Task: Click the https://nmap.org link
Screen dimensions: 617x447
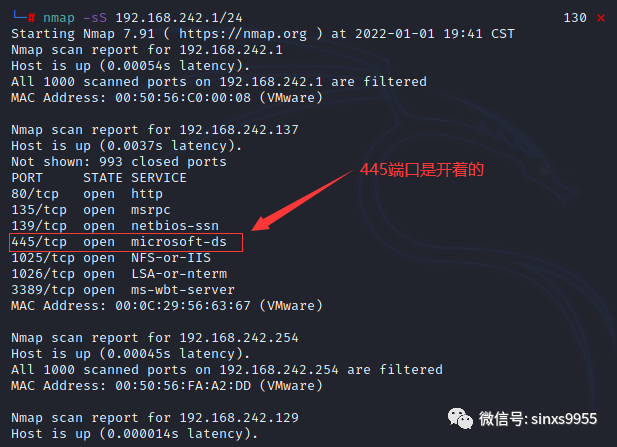Action: click(x=243, y=34)
